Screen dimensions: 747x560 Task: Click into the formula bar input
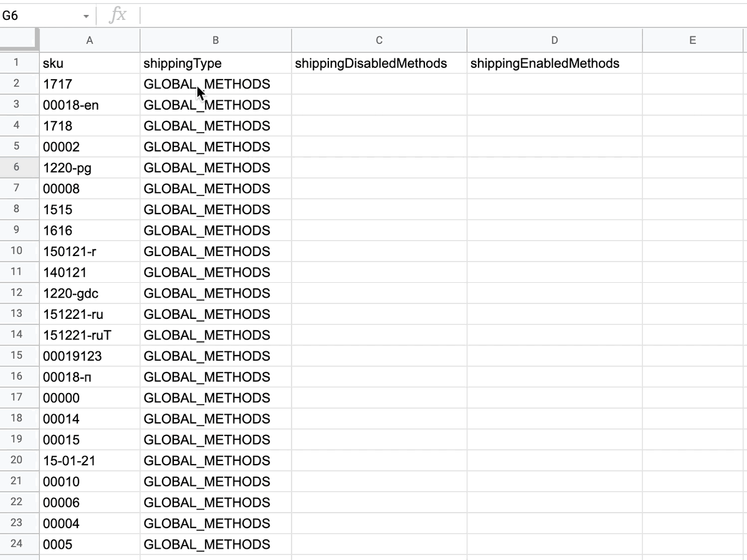point(436,16)
